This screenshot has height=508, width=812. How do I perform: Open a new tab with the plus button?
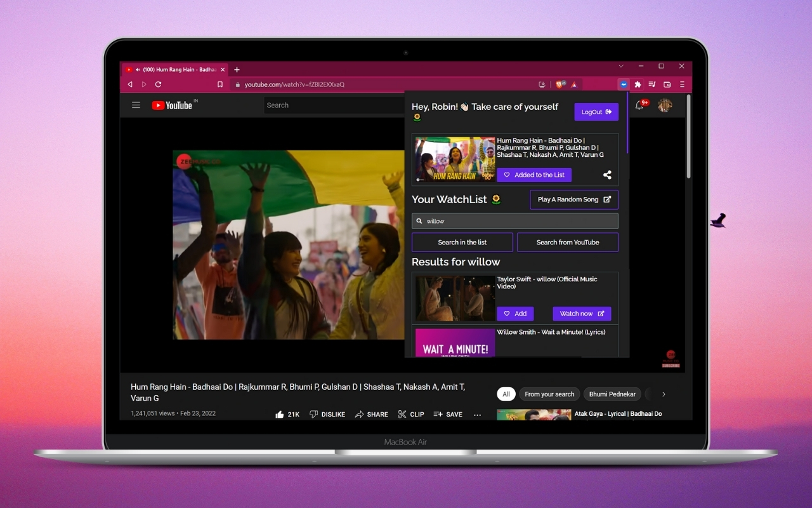237,70
